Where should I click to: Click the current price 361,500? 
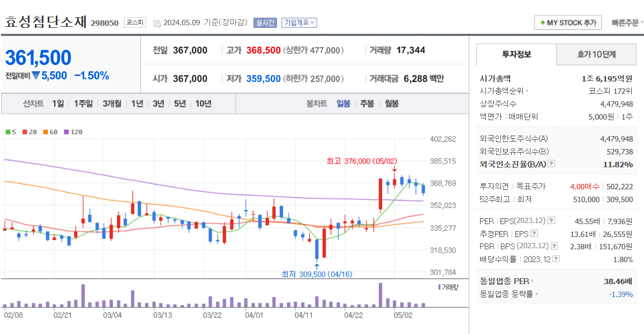click(x=38, y=58)
